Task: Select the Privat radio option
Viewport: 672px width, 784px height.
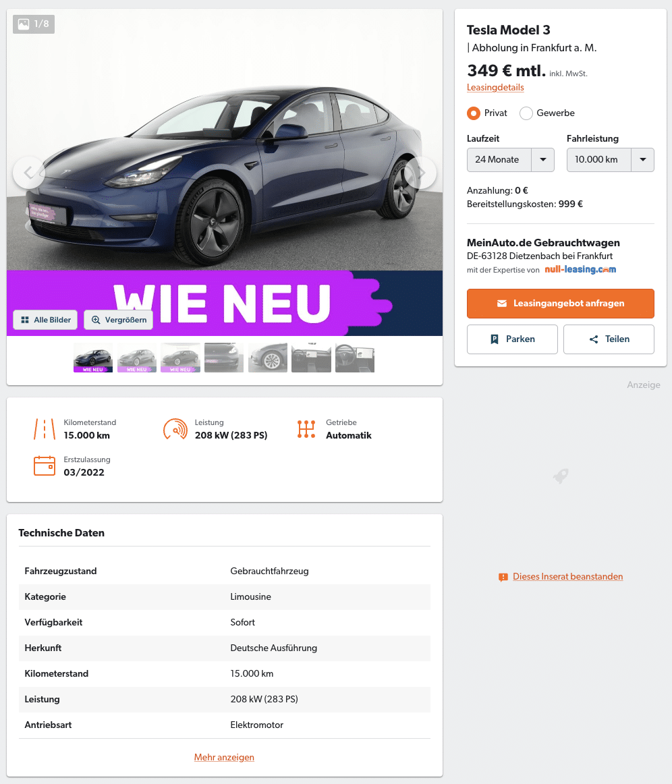Action: coord(473,113)
